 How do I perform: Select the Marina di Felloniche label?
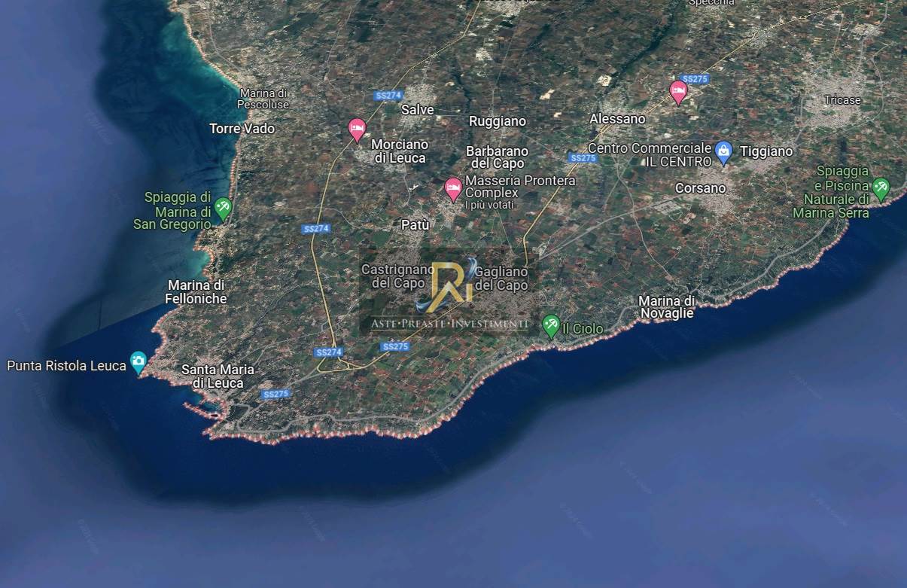pyautogui.click(x=196, y=292)
